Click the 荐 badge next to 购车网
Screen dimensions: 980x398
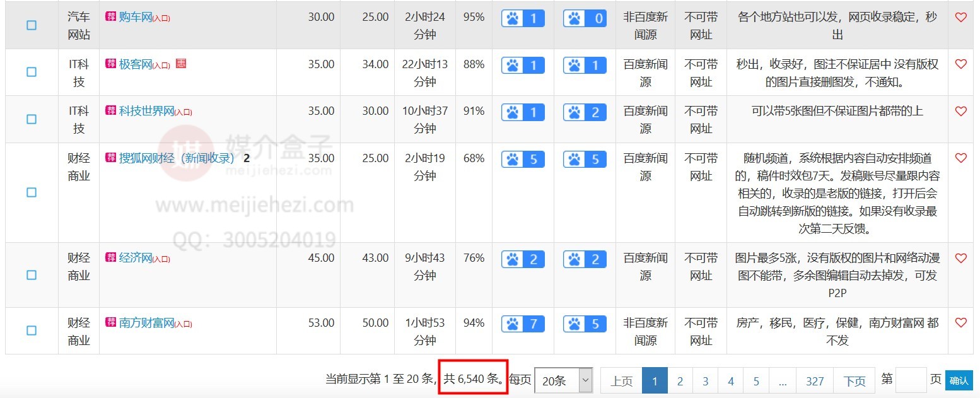click(x=110, y=17)
